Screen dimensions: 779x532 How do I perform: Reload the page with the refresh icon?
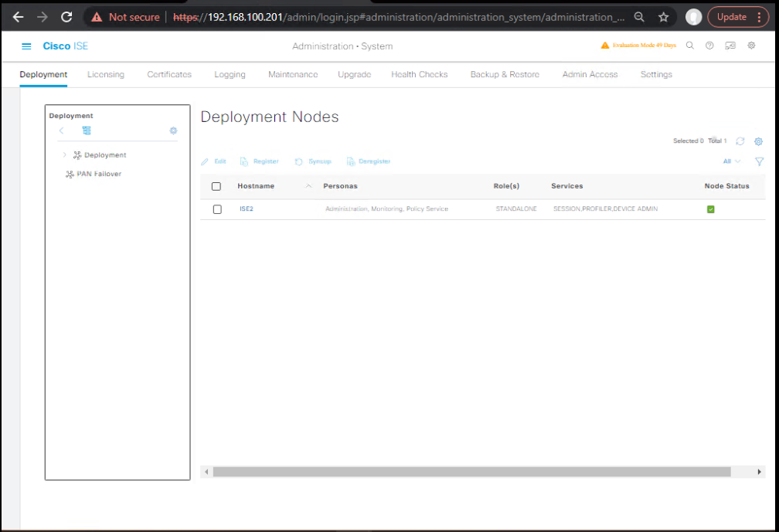[x=66, y=17]
